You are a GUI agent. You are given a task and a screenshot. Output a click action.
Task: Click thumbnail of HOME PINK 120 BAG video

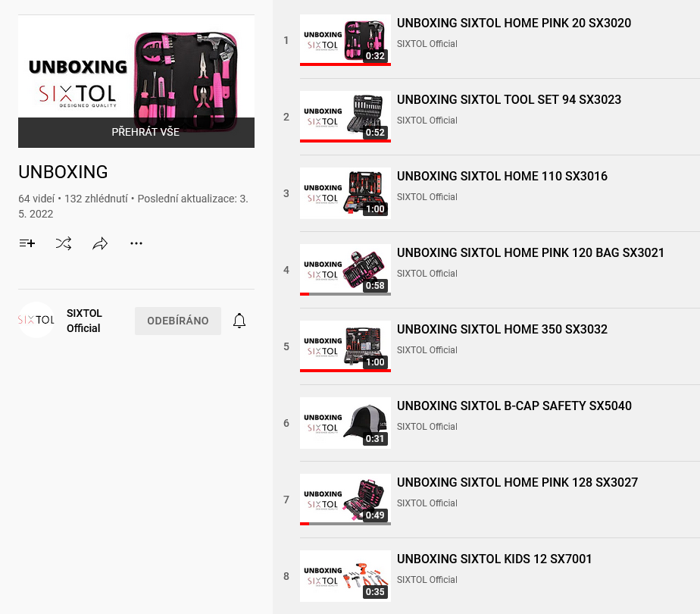[x=345, y=270]
